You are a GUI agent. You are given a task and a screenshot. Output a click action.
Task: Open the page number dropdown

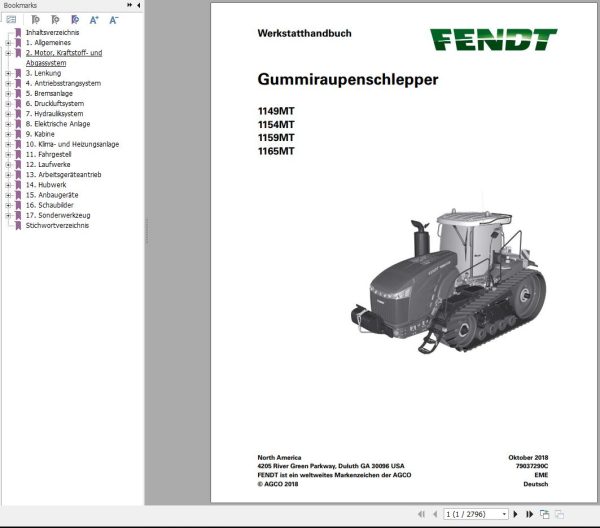pyautogui.click(x=504, y=514)
